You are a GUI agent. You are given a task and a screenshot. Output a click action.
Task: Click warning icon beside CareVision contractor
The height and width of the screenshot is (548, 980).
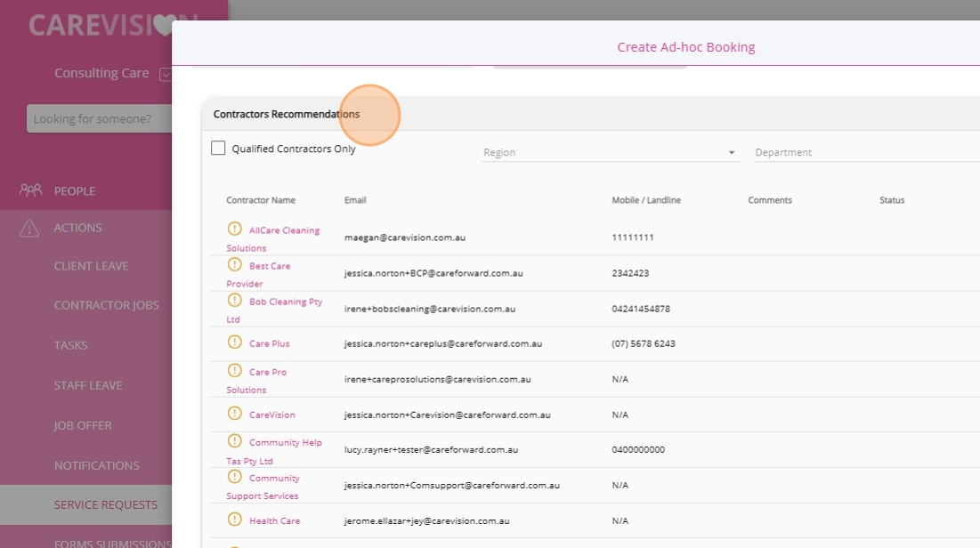click(235, 414)
